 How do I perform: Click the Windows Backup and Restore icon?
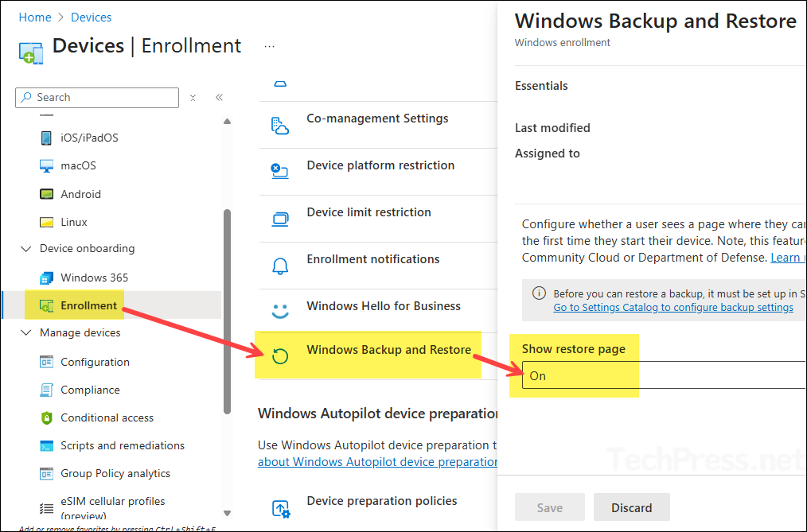click(279, 355)
